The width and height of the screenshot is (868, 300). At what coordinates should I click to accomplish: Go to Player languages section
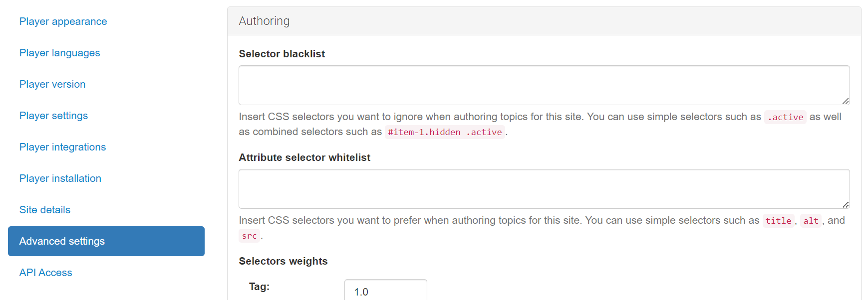[59, 53]
